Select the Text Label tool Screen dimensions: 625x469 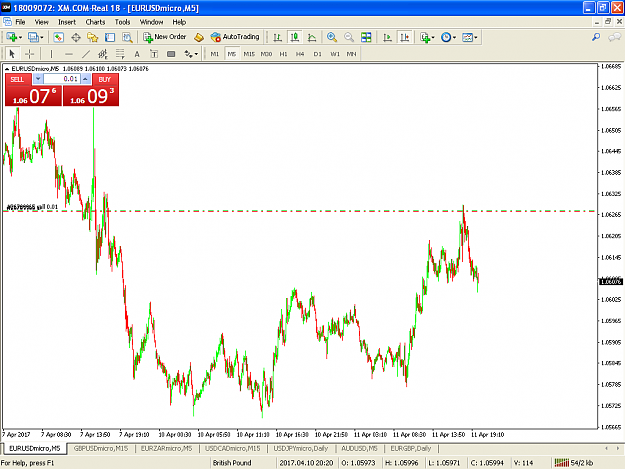(x=154, y=53)
